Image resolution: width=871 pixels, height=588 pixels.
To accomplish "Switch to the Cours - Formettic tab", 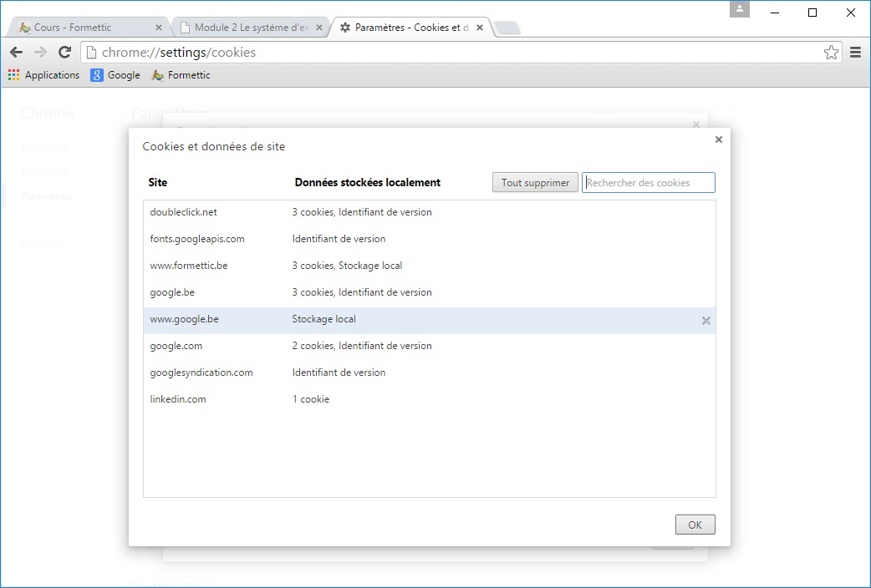I will pyautogui.click(x=89, y=28).
